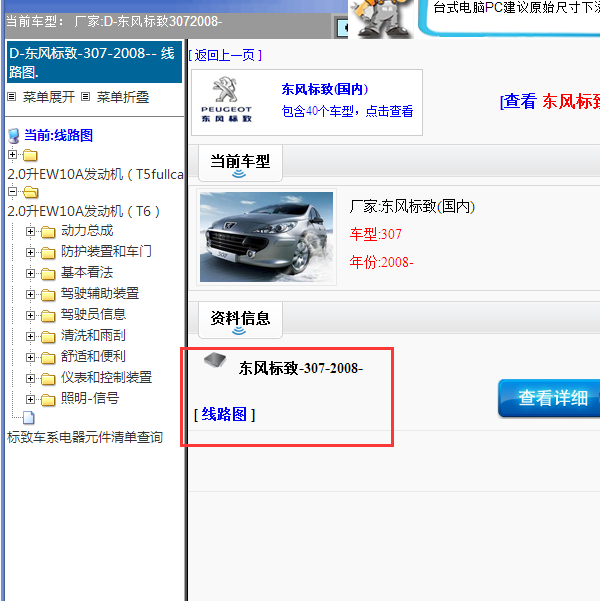Screen dimensions: 600x601
Task: Open 2.0升EW10A发动机 (T5fullcan tree item
Action: (95, 174)
